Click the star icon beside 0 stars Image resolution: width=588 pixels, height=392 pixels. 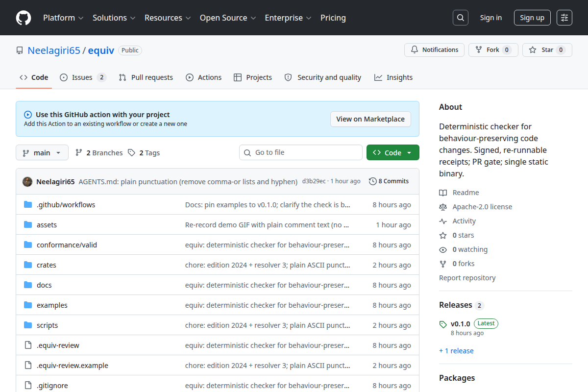click(x=443, y=235)
